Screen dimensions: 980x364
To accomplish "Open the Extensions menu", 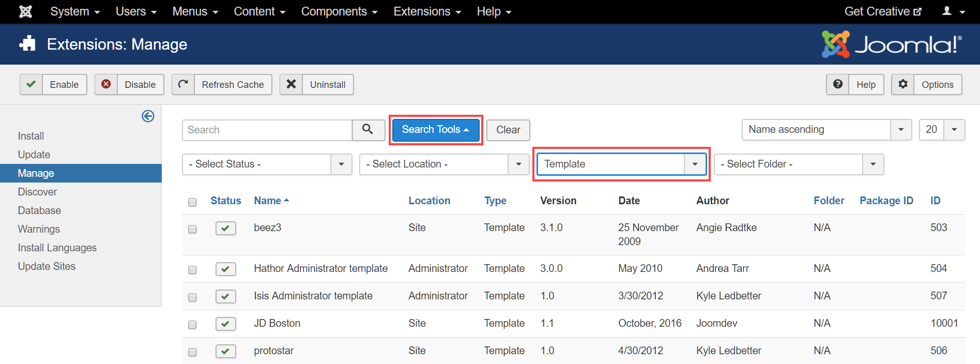I will [x=427, y=11].
